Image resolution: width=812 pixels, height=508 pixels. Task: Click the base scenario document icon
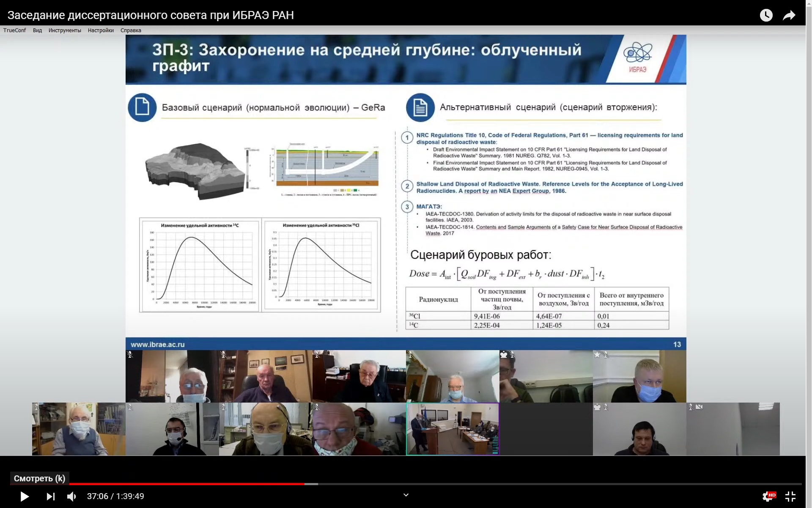[142, 108]
